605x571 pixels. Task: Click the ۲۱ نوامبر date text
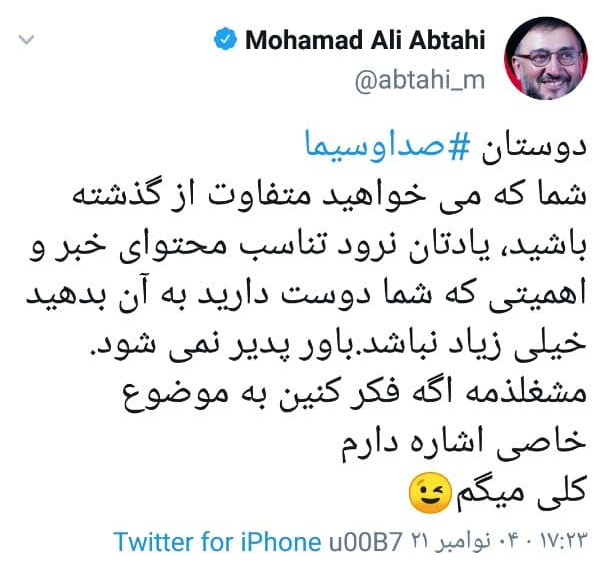451,542
